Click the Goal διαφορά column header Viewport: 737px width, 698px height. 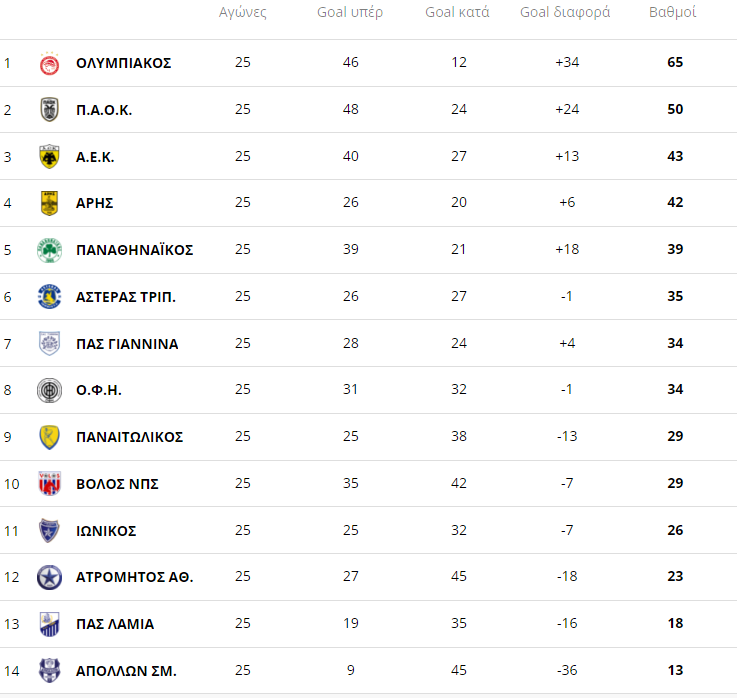(x=565, y=12)
